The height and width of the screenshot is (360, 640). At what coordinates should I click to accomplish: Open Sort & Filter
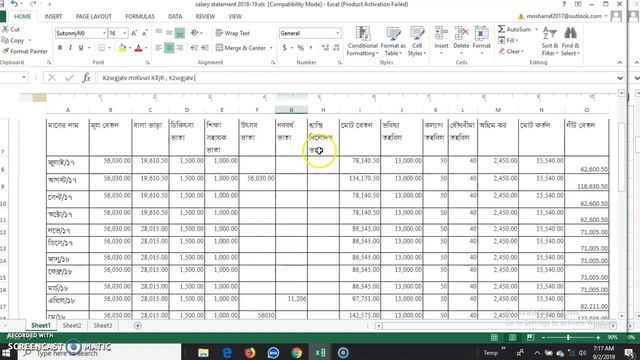click(x=550, y=41)
